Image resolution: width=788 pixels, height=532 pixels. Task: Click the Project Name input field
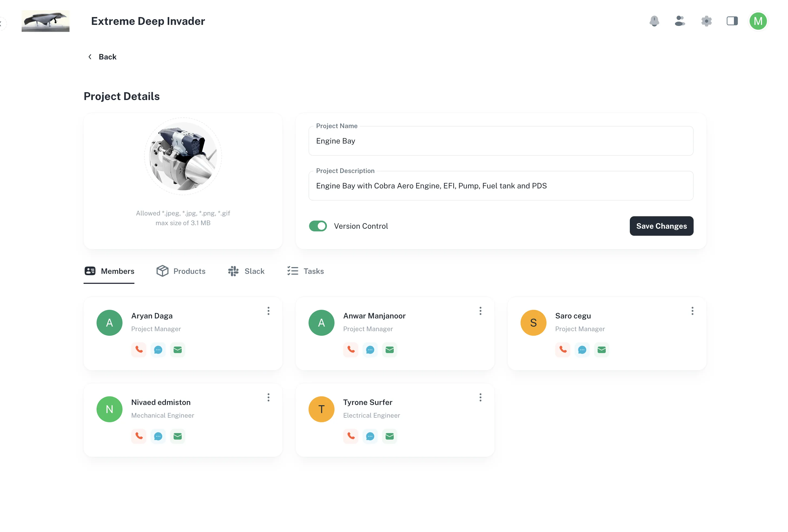[501, 141]
